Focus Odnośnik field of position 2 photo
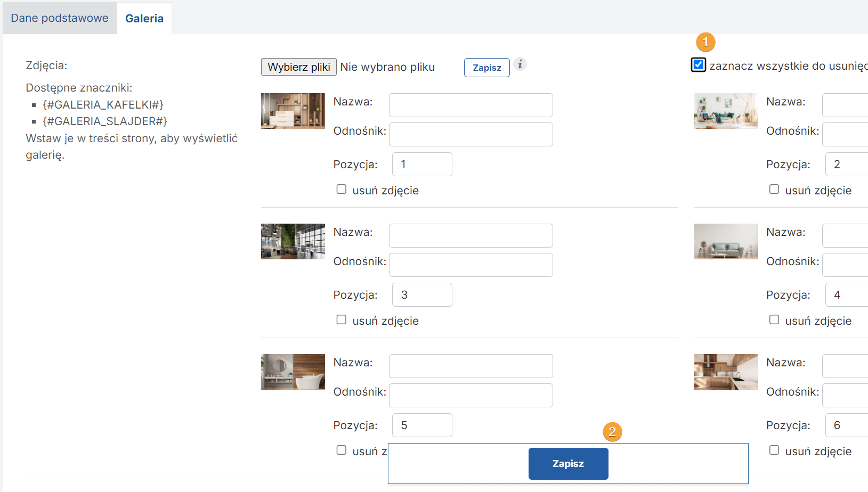868x492 pixels. (x=845, y=134)
